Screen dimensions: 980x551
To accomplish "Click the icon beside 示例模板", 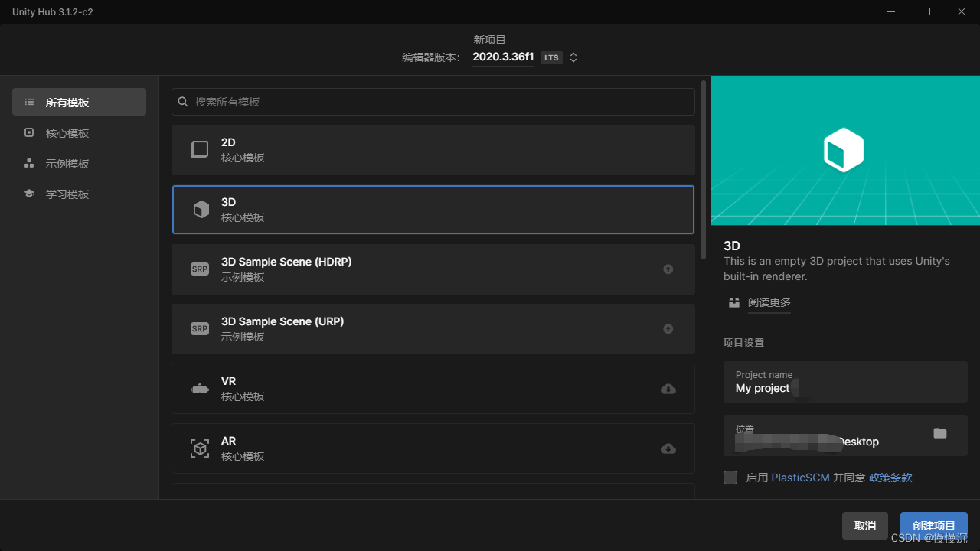I will pyautogui.click(x=29, y=163).
